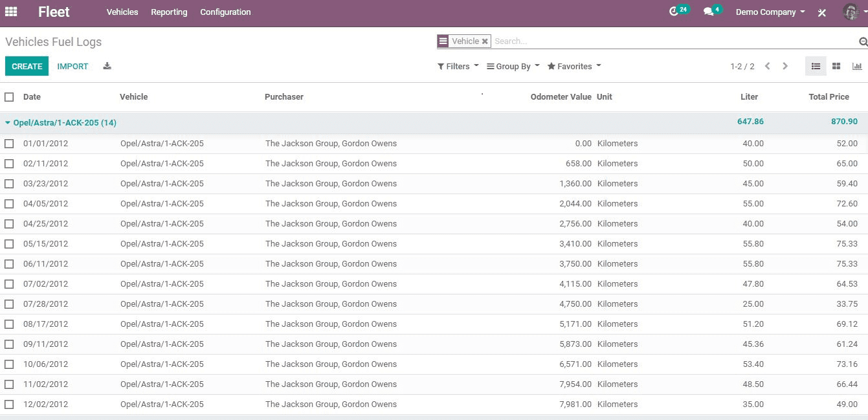This screenshot has width=868, height=420.
Task: Click in the Search input field
Action: (x=673, y=41)
